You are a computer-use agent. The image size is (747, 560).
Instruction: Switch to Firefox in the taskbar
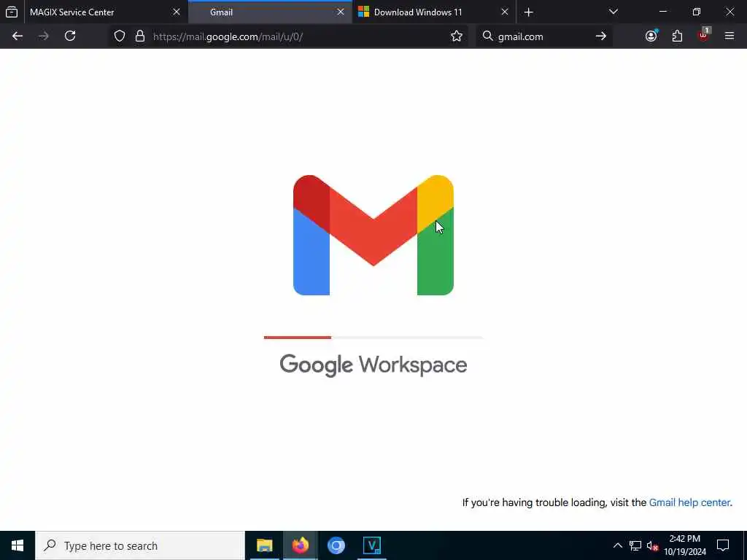click(x=300, y=545)
